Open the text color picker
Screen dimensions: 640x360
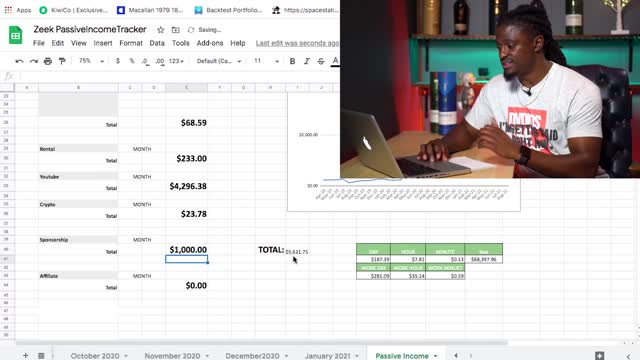pyautogui.click(x=335, y=61)
